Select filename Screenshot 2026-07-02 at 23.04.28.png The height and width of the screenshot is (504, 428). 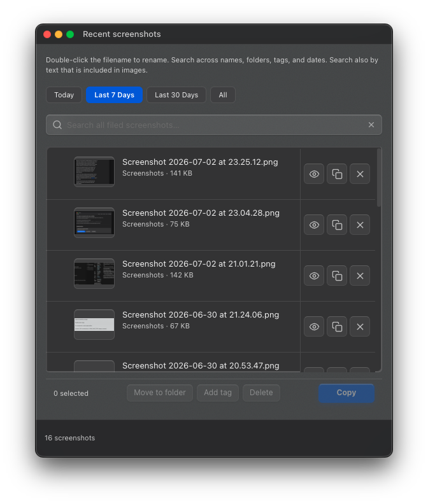pos(201,213)
